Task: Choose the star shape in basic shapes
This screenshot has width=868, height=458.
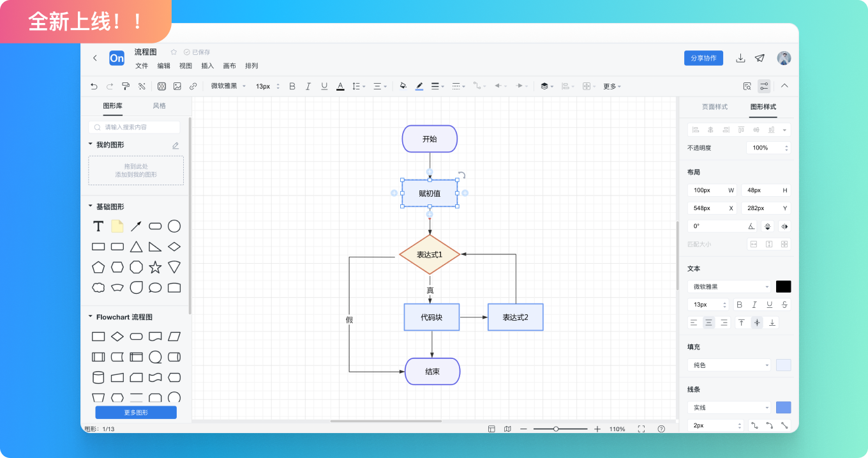Action: tap(155, 267)
